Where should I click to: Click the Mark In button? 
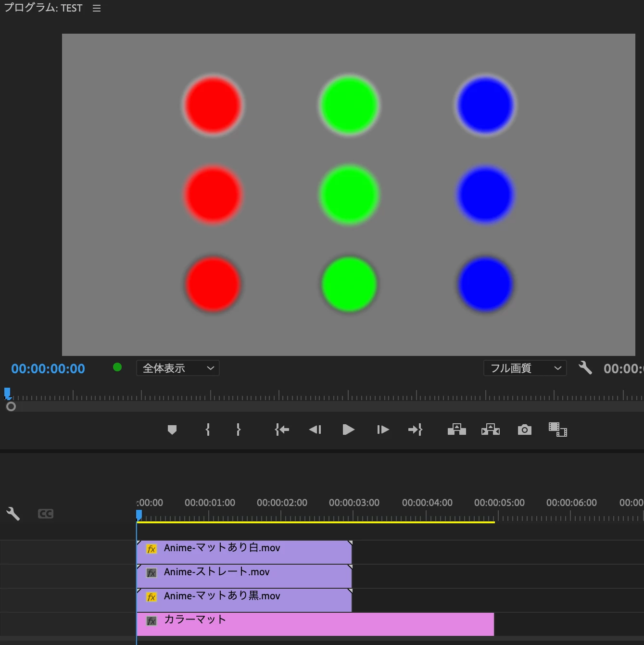[x=208, y=430]
